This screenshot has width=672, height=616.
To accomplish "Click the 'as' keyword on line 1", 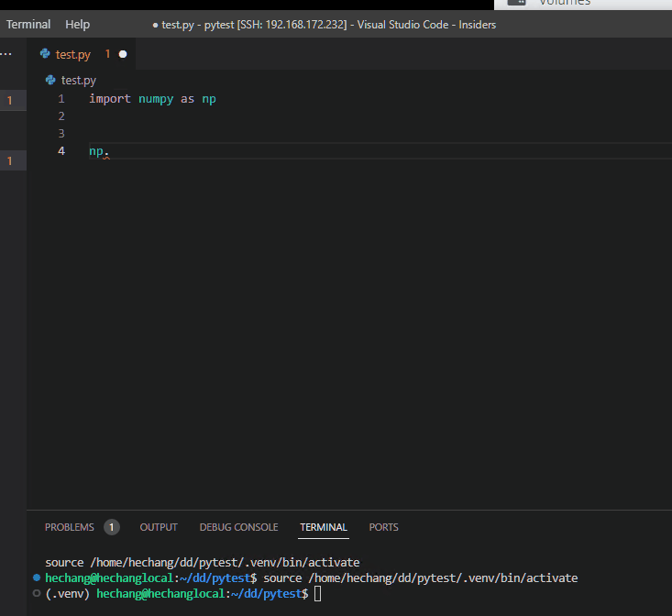I will coord(187,99).
